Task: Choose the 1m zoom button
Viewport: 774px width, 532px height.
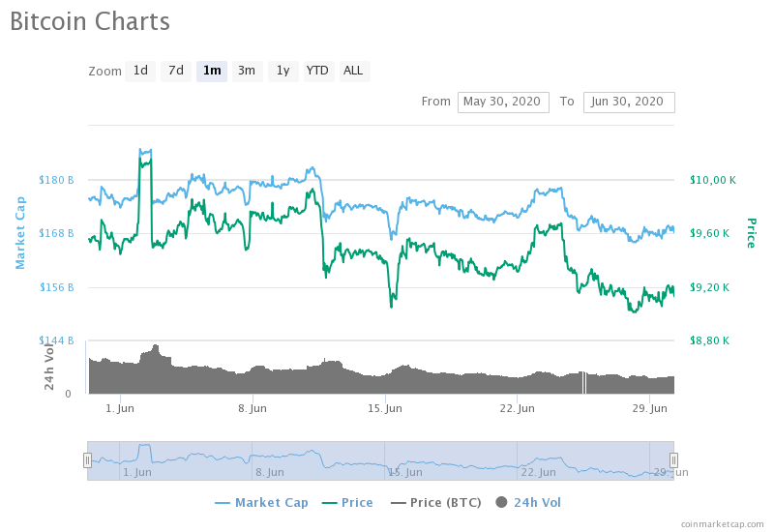Action: (x=212, y=71)
